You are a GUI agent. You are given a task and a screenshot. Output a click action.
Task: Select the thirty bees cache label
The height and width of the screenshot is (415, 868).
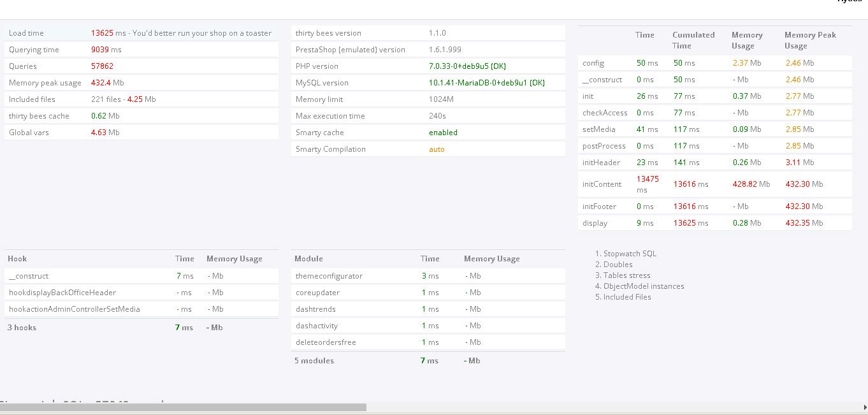(39, 116)
